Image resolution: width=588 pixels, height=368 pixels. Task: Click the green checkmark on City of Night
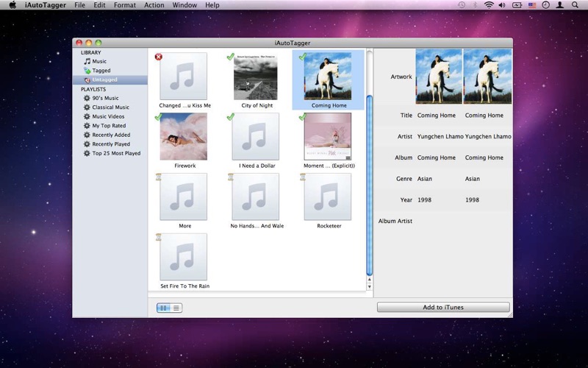[x=231, y=57]
